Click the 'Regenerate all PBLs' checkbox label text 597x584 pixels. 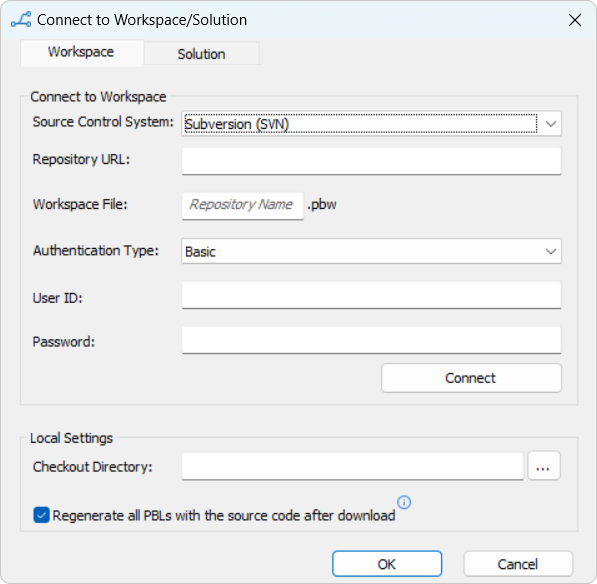click(x=224, y=515)
